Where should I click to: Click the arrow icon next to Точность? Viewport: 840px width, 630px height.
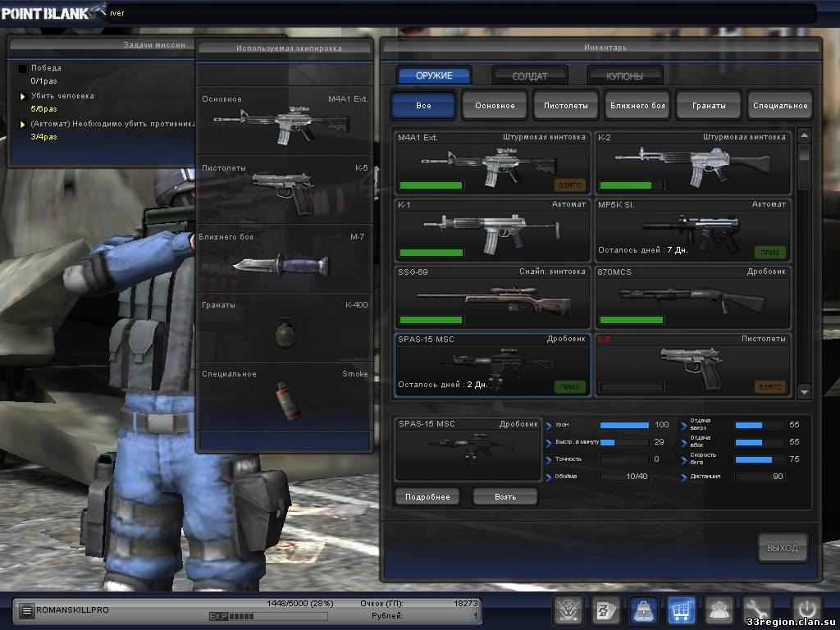(549, 460)
